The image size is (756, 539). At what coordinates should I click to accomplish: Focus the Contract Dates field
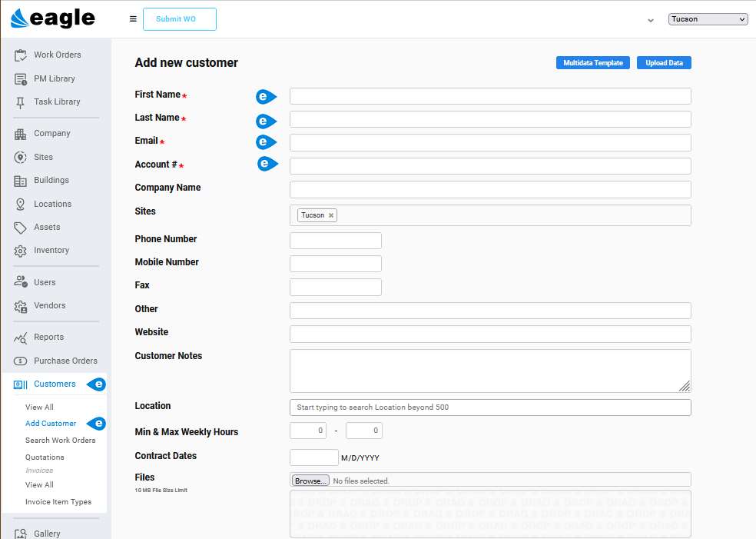(x=314, y=457)
